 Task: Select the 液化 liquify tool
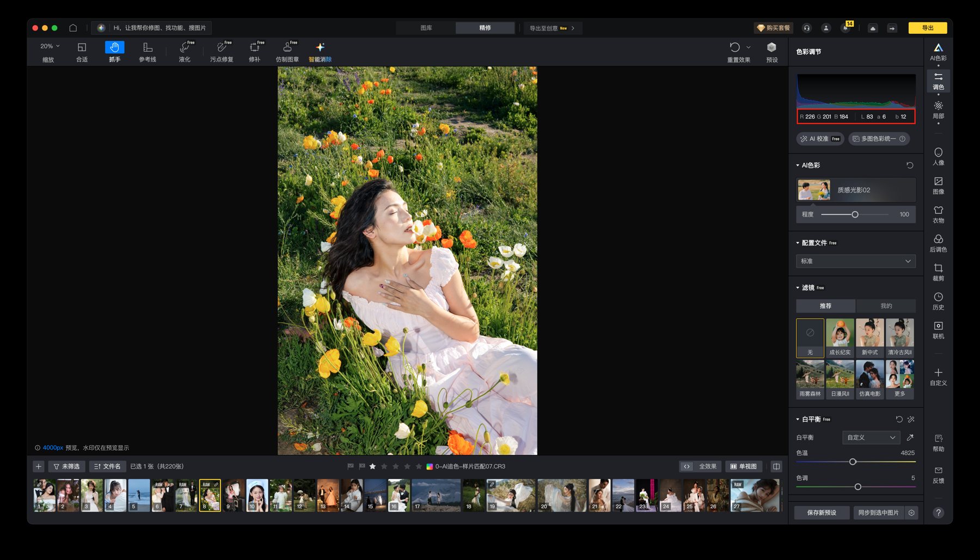pyautogui.click(x=185, y=51)
